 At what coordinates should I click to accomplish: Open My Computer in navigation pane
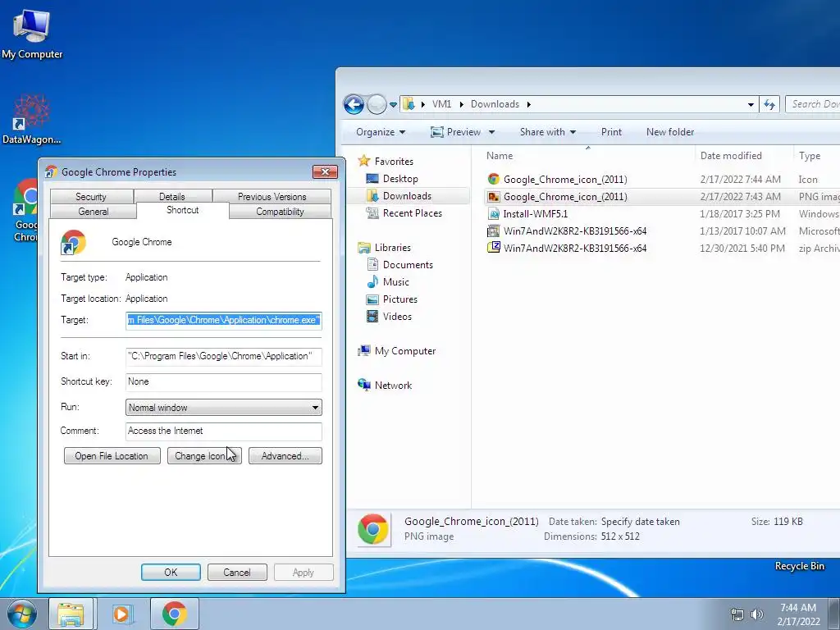pyautogui.click(x=404, y=351)
